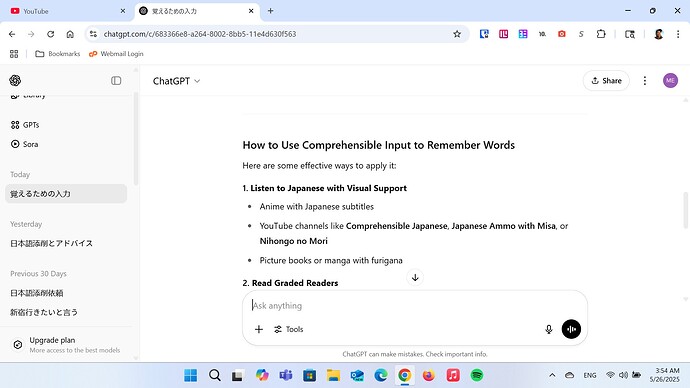Open Webmail Login bookmark
Image resolution: width=690 pixels, height=388 pixels.
click(x=116, y=54)
